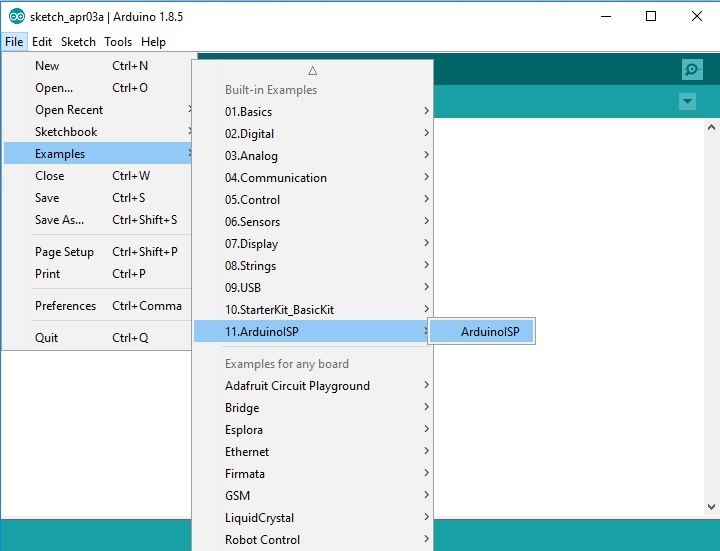Choose Save in the File menu
Viewport: 720px width, 551px height.
(97, 198)
